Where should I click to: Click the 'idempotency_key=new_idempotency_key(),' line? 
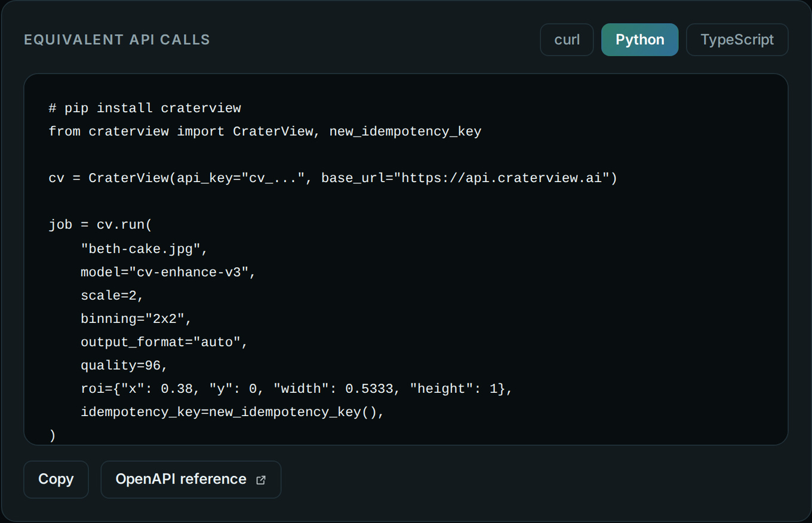[x=233, y=412]
